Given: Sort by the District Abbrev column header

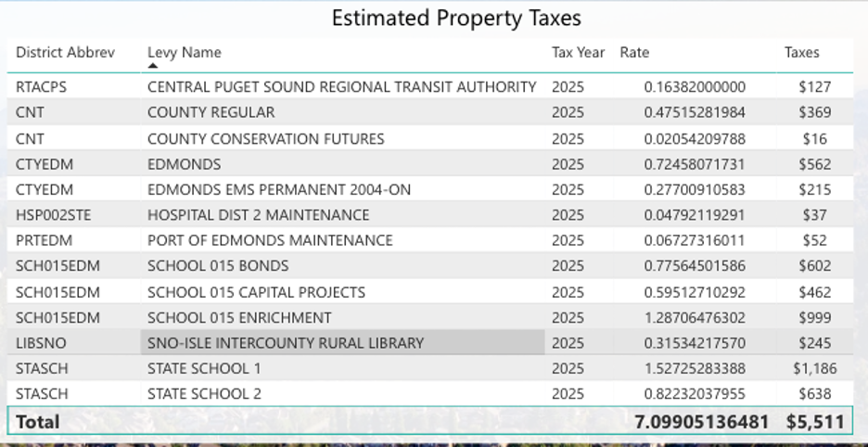Looking at the screenshot, I should click(65, 52).
